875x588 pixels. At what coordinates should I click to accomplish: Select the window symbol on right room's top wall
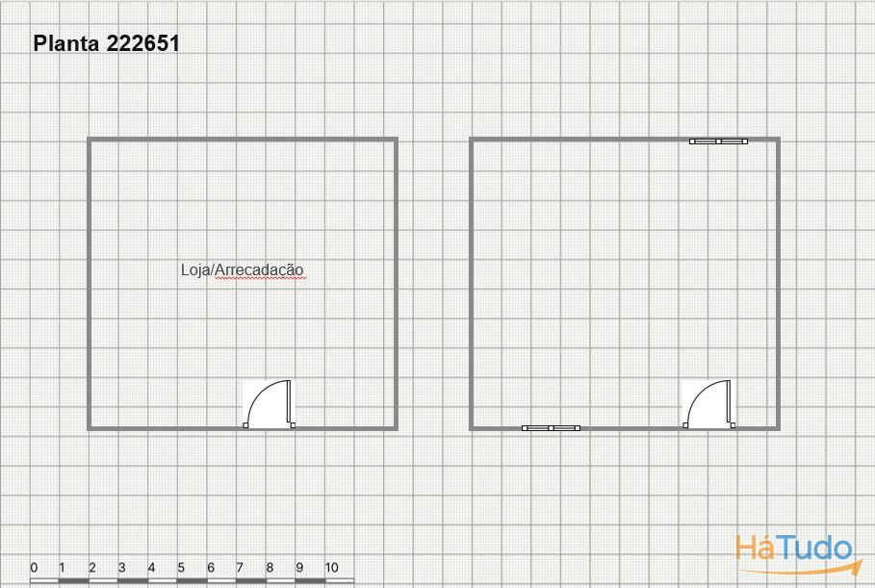tap(718, 141)
